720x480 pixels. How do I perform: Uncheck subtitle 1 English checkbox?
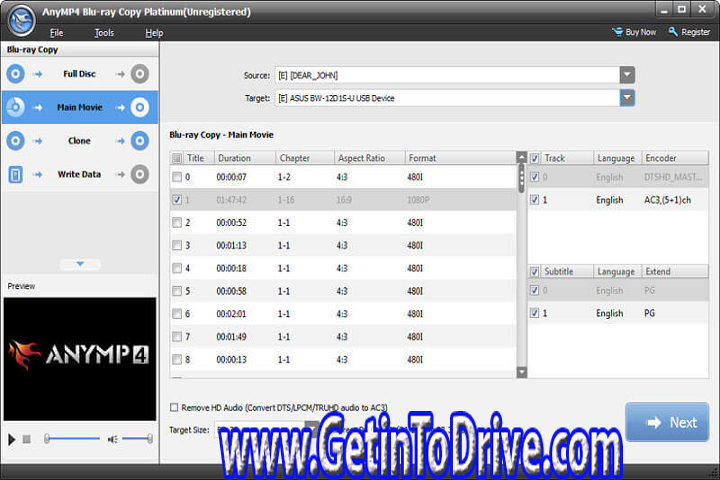pyautogui.click(x=534, y=313)
